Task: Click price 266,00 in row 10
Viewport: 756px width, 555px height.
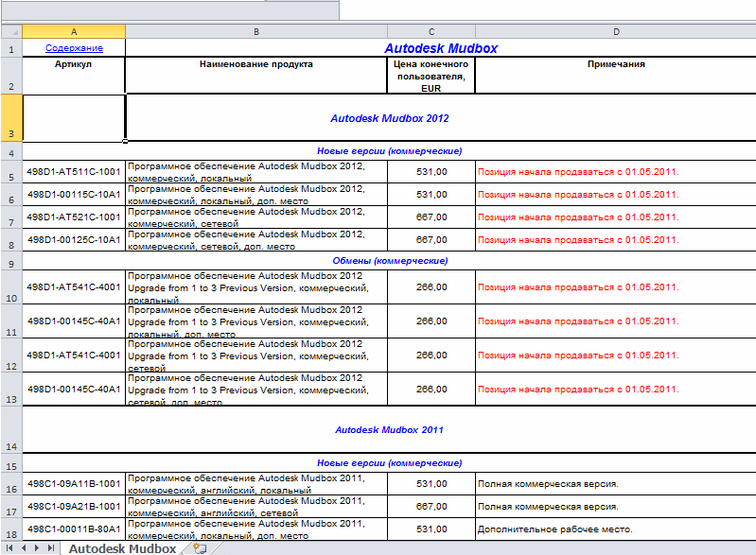Action: coord(431,287)
